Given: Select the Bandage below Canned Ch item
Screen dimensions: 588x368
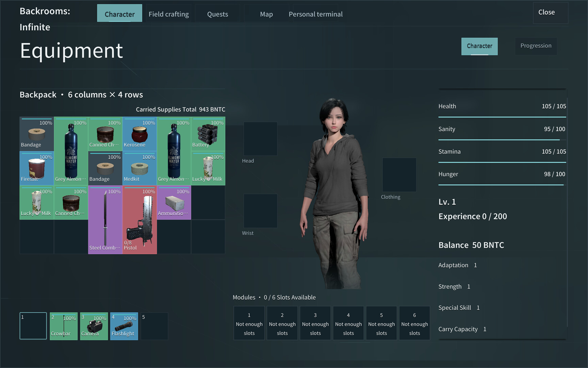Looking at the screenshot, I should [x=105, y=168].
